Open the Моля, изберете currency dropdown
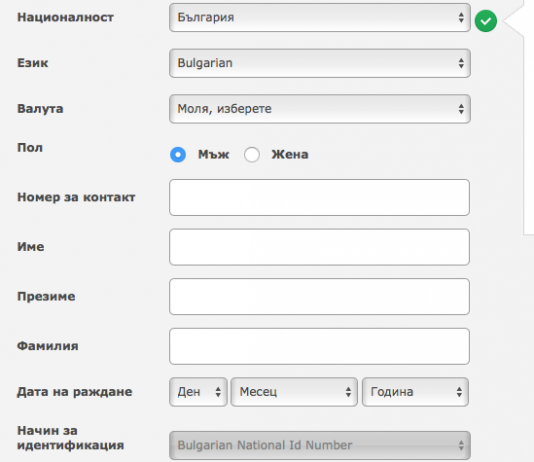This screenshot has width=534, height=462. (320, 109)
